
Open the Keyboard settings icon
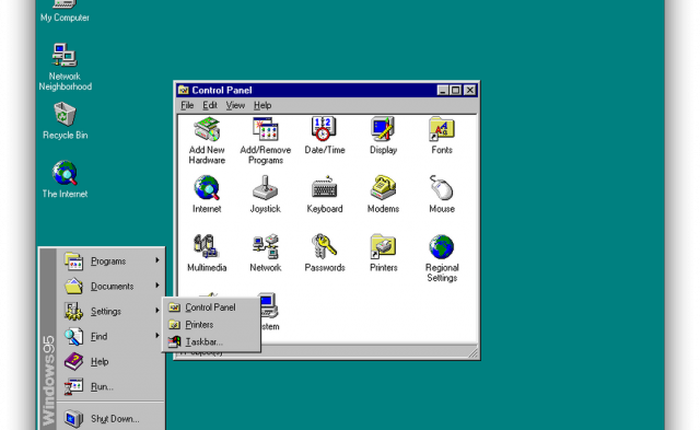coord(324,189)
